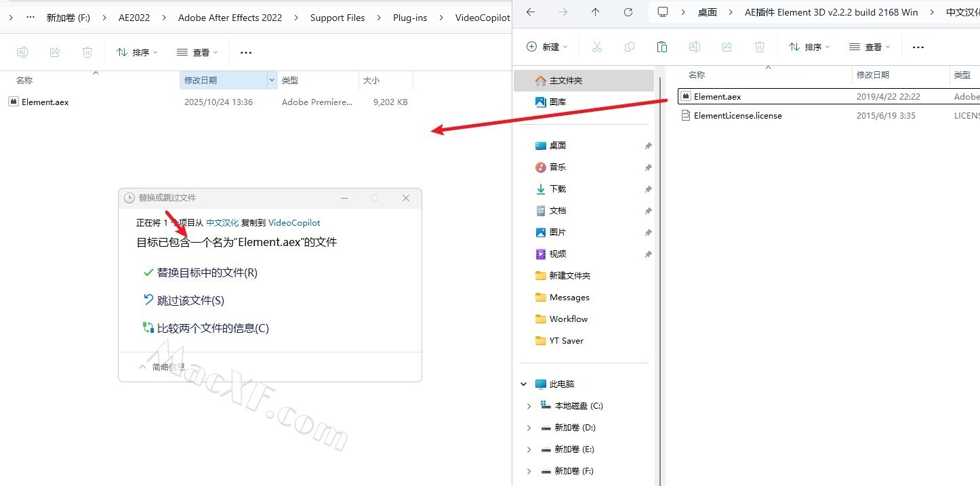
Task: Click the share icon in right toolbar
Action: (x=727, y=47)
